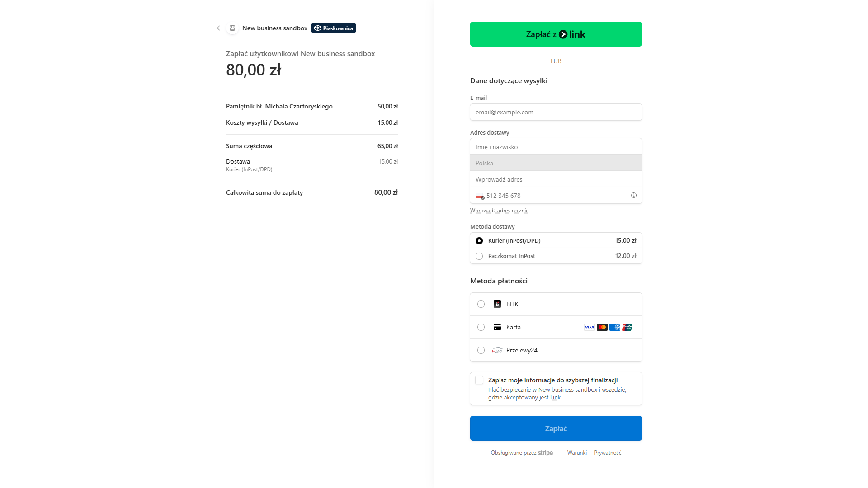Focus the E-mail input field
This screenshot has width=868, height=488.
click(x=556, y=112)
